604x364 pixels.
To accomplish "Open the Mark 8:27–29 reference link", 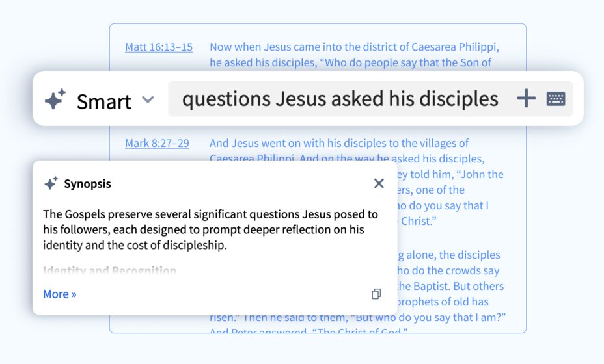I will click(x=157, y=143).
